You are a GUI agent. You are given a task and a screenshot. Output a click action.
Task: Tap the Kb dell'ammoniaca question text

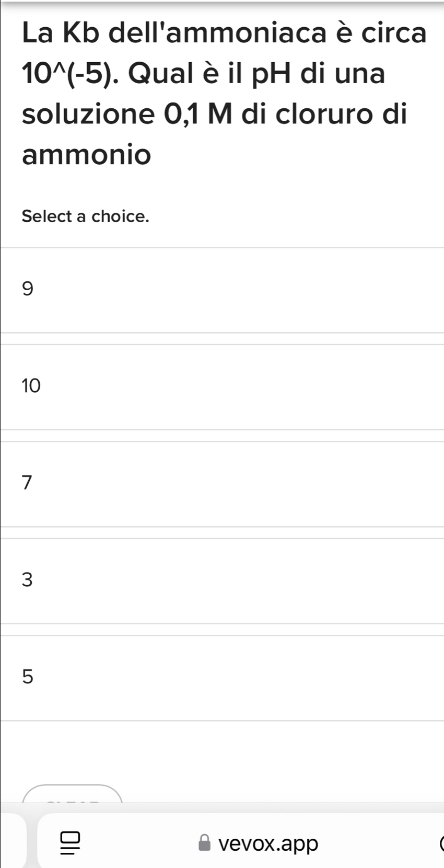coord(225,93)
